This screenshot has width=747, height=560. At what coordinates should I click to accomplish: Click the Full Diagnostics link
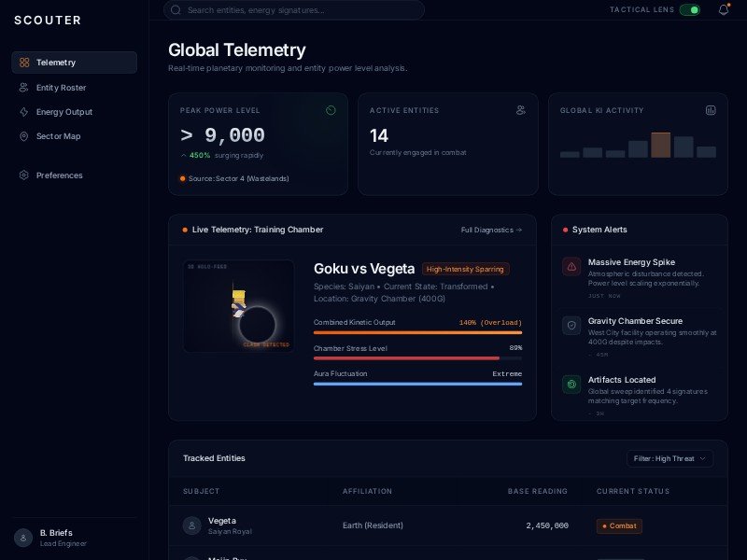[x=491, y=230]
